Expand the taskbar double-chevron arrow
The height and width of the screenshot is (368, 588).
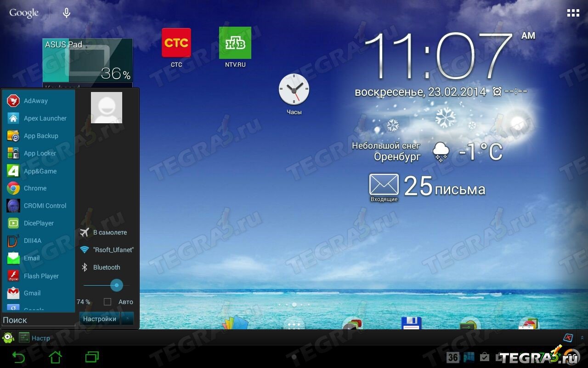click(582, 338)
